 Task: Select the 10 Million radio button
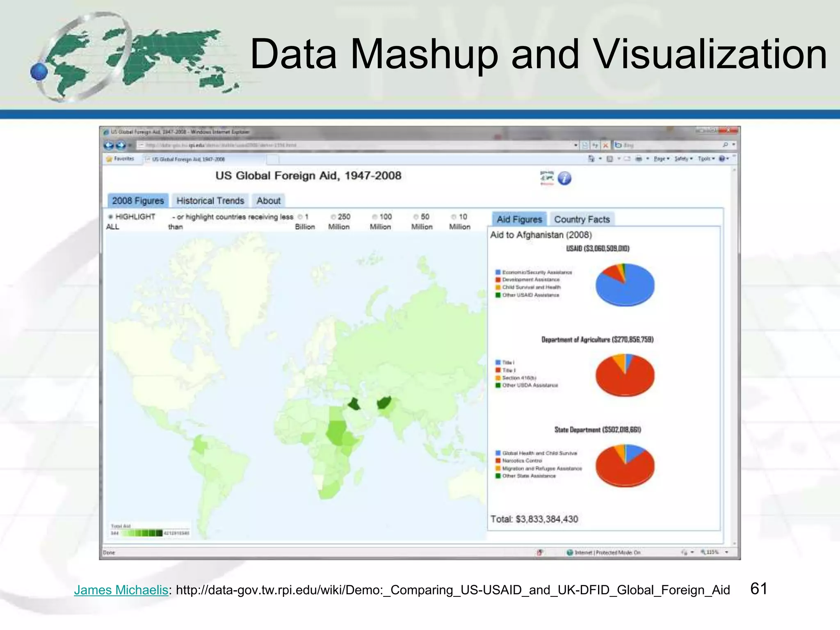[x=454, y=217]
